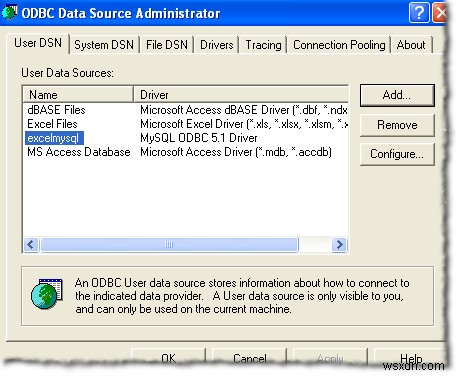
Task: Click the ODBC title bar globe icon
Action: (x=9, y=12)
